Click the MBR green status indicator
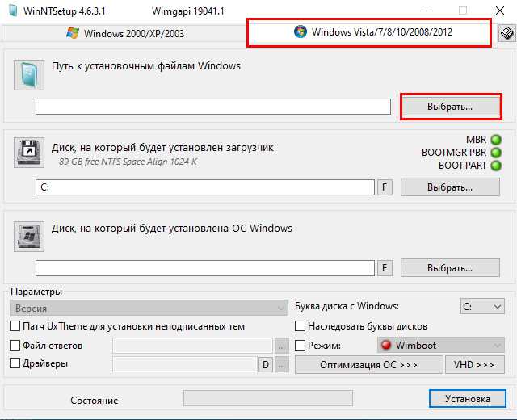517x420 pixels. [x=496, y=140]
